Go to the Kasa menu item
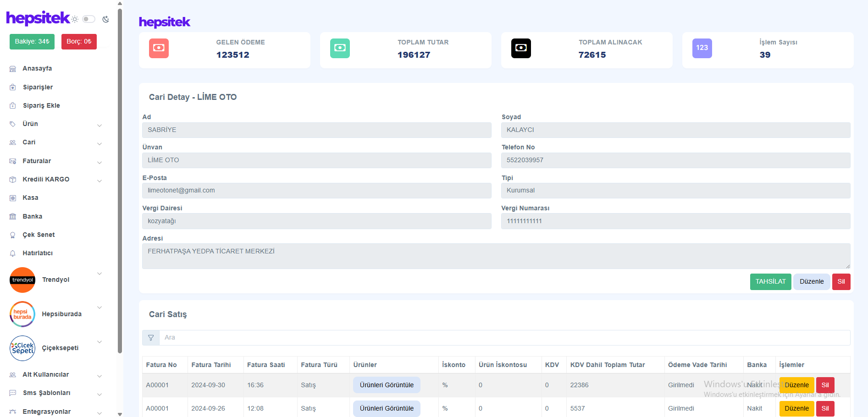 pyautogui.click(x=30, y=198)
